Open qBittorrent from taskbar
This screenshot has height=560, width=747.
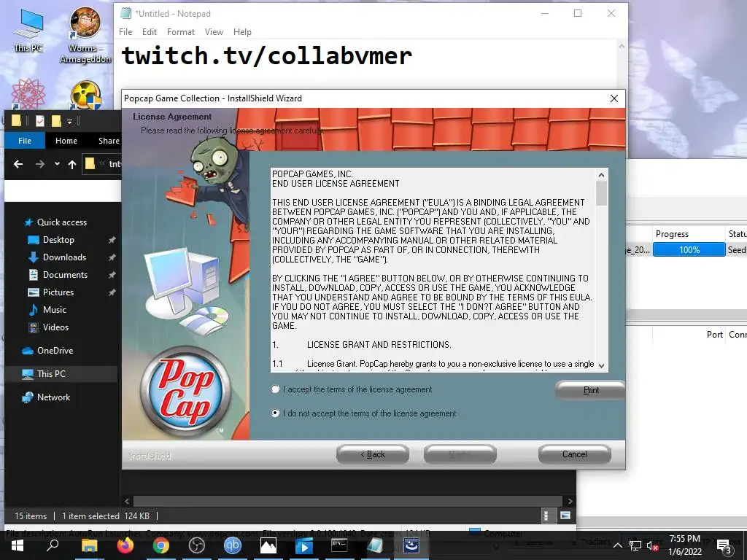233,545
